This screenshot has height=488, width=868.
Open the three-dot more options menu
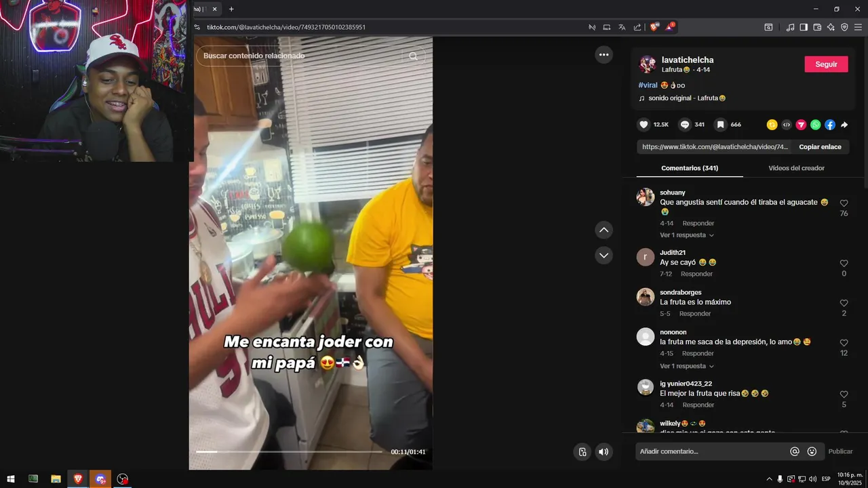point(604,55)
